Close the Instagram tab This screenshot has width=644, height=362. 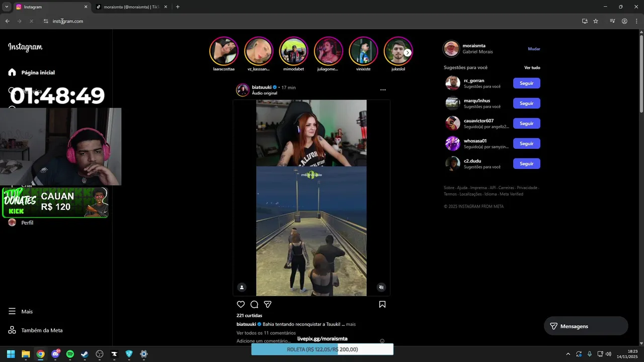pyautogui.click(x=86, y=7)
